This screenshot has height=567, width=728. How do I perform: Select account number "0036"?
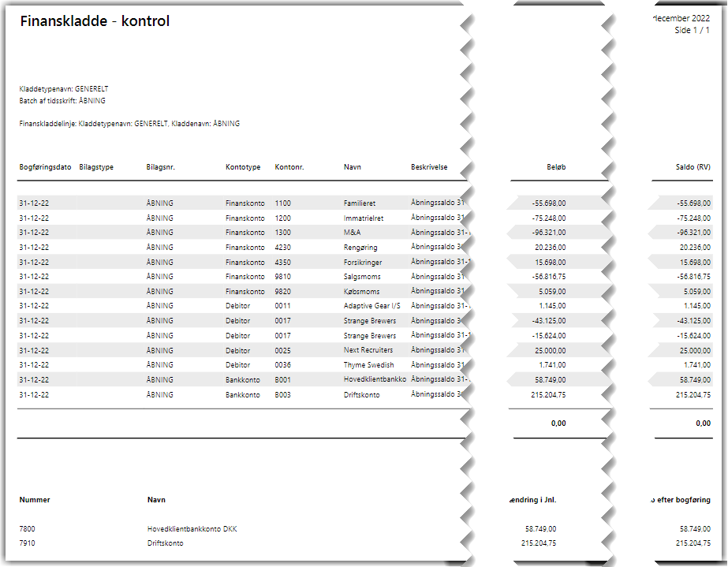(x=282, y=365)
